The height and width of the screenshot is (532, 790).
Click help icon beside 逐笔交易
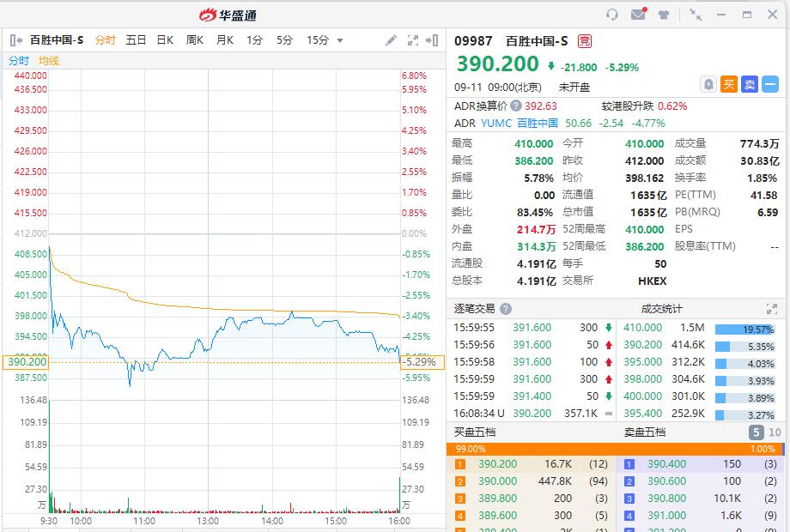(506, 309)
